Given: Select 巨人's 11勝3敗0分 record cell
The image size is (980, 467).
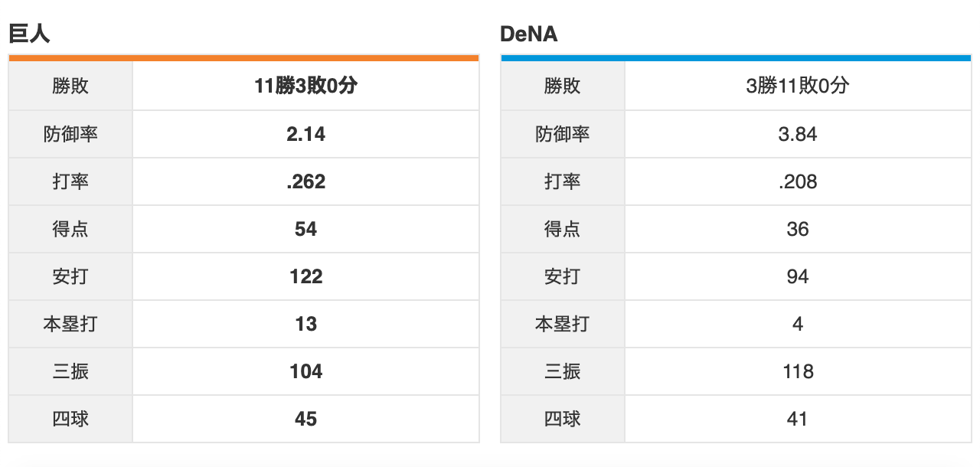Looking at the screenshot, I should click(x=305, y=86).
